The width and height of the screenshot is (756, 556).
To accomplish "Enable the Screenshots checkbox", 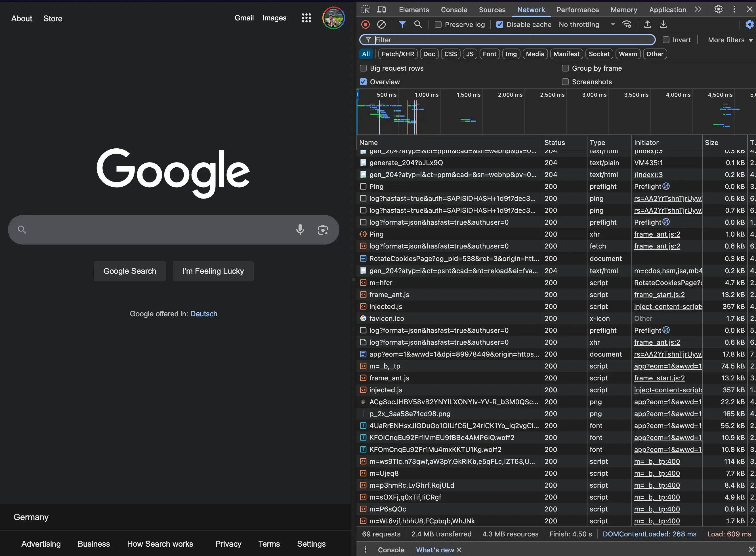I will [565, 82].
